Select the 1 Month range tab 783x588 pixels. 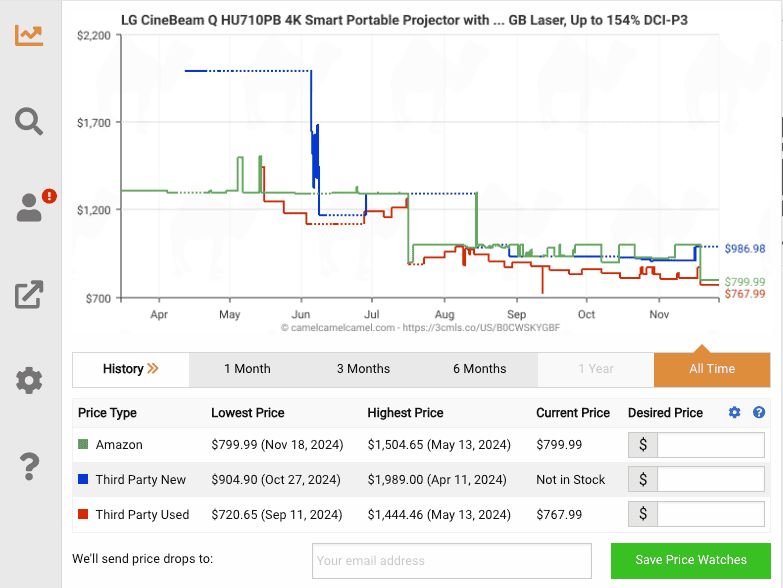(247, 369)
